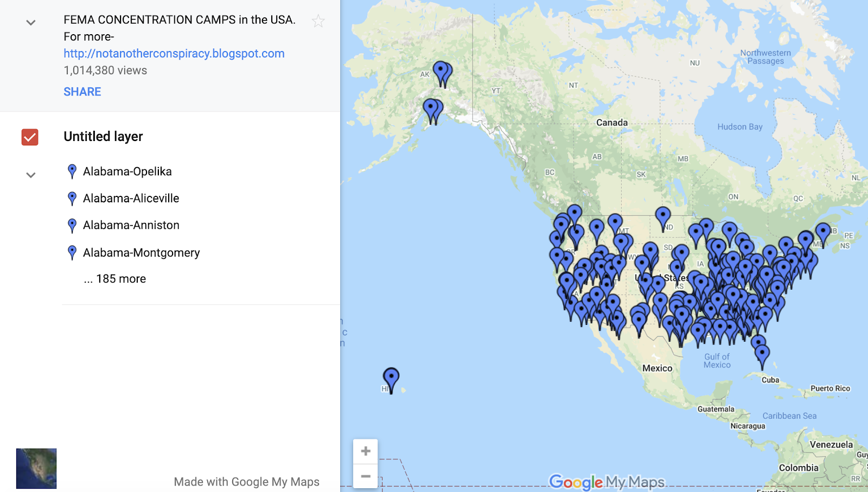Click the southernmost Florida map pin
Viewport: 868px width, 492px height.
pos(762,355)
